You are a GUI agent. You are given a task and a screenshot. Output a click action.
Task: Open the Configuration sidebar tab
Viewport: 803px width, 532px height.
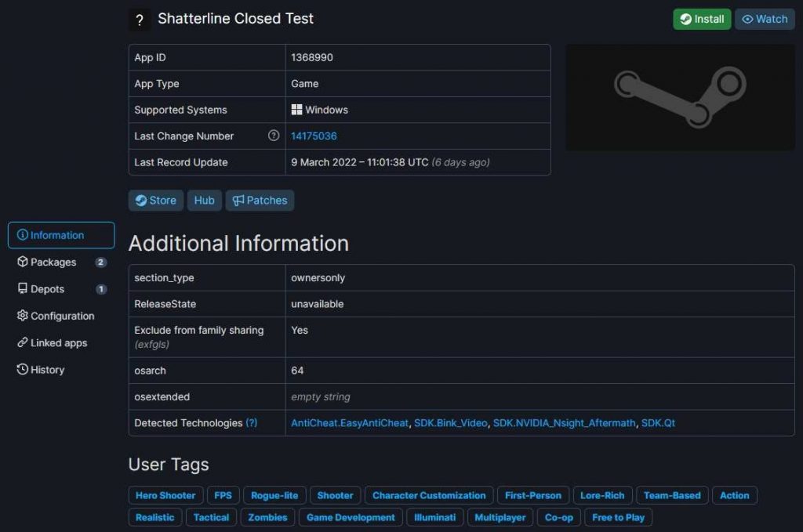61,316
